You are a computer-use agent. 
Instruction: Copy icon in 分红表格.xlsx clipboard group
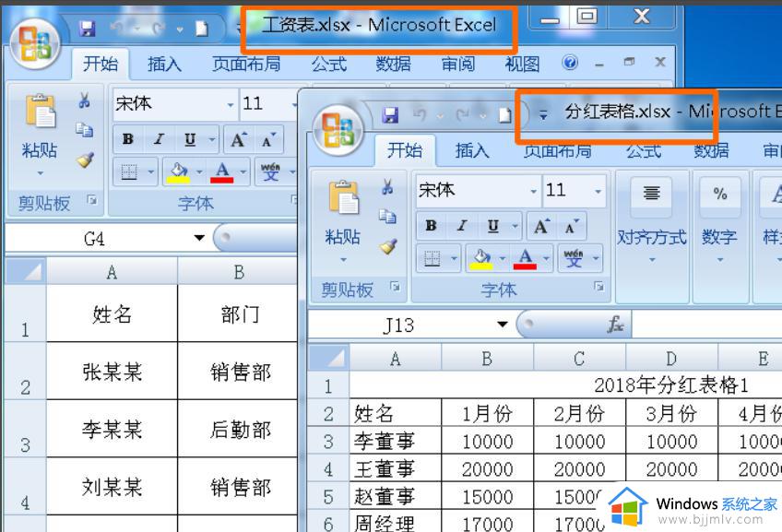coord(387,217)
